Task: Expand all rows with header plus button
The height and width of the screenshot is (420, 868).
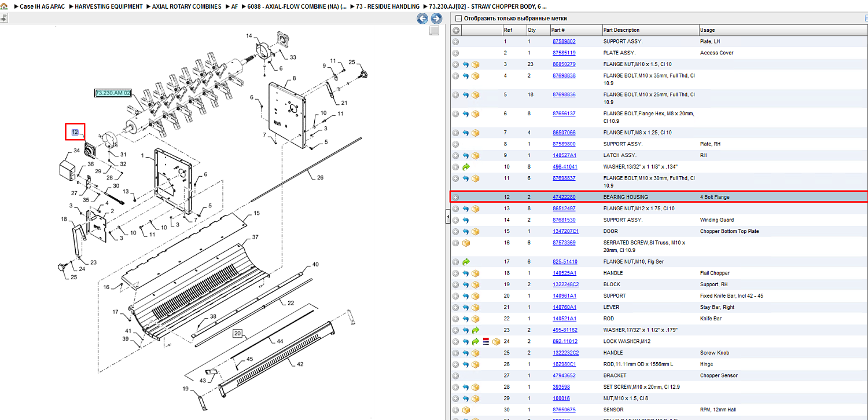Action: point(456,30)
